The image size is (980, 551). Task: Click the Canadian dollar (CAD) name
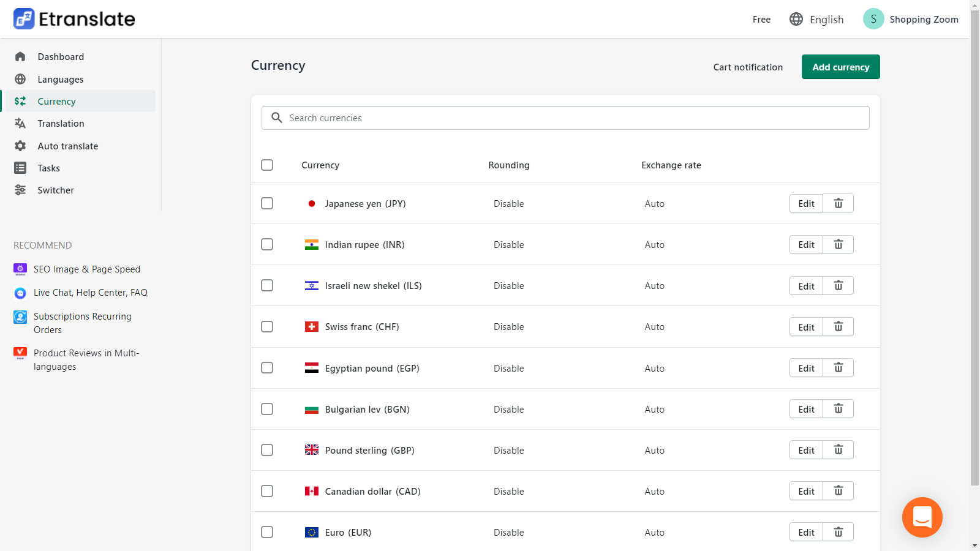pyautogui.click(x=372, y=491)
